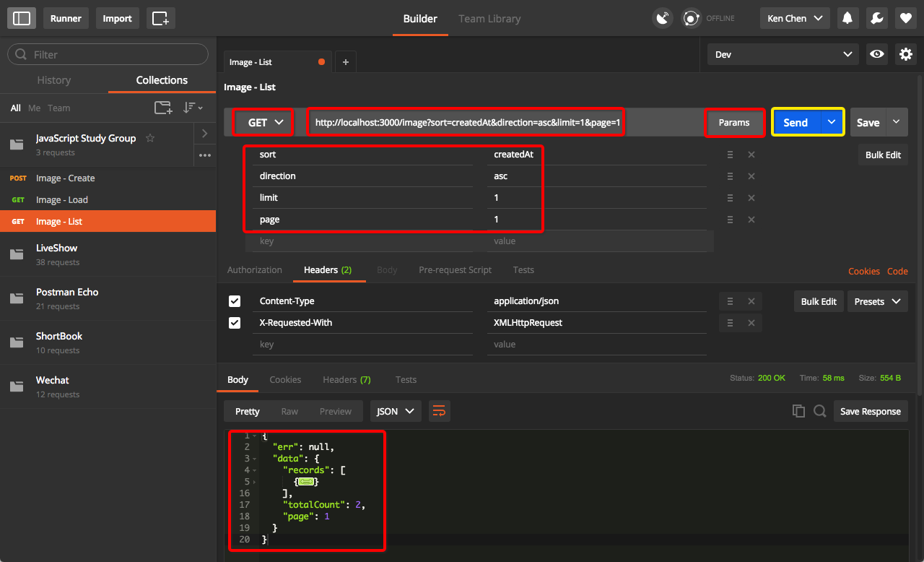The image size is (924, 562).
Task: Expand collapsed records object placeholder
Action: pos(305,482)
